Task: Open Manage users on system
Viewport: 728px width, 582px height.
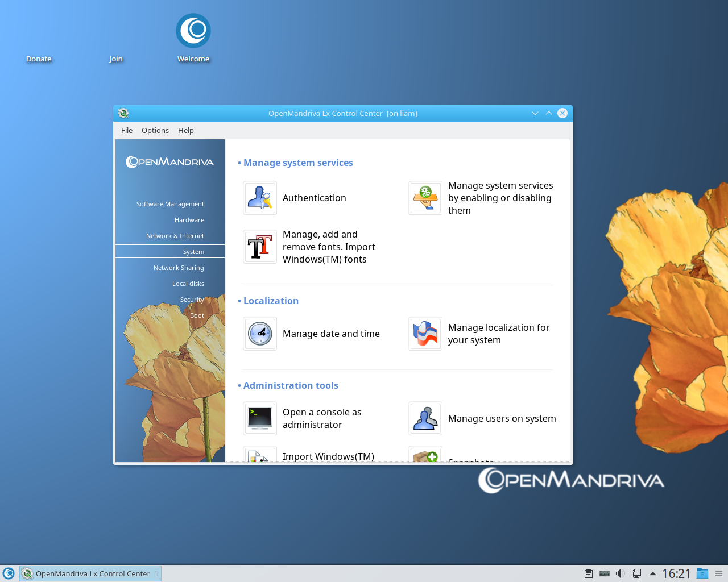Action: pos(425,418)
